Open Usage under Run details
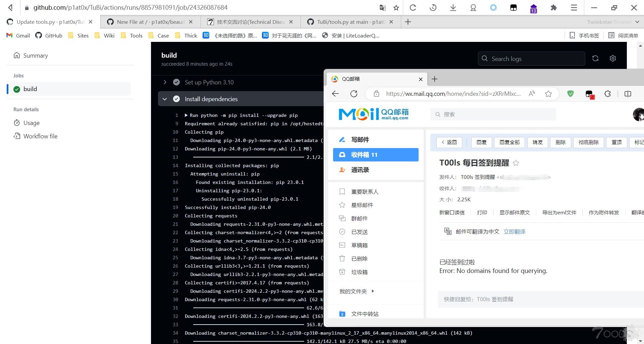Viewport: 644px width, 344px height. click(x=26, y=123)
